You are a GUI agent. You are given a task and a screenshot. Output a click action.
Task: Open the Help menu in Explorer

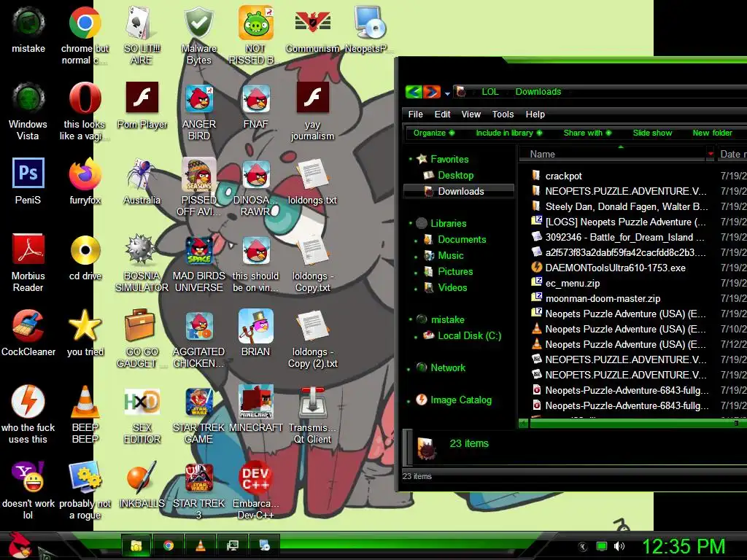point(535,114)
